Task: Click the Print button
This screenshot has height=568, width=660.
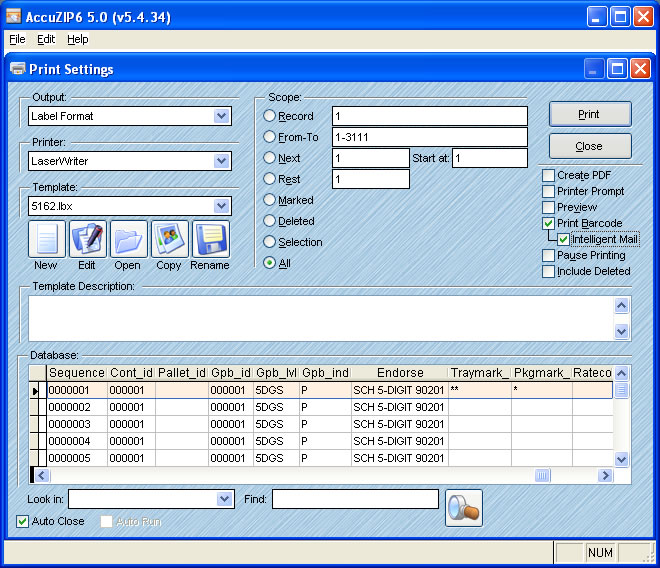Action: tap(590, 114)
